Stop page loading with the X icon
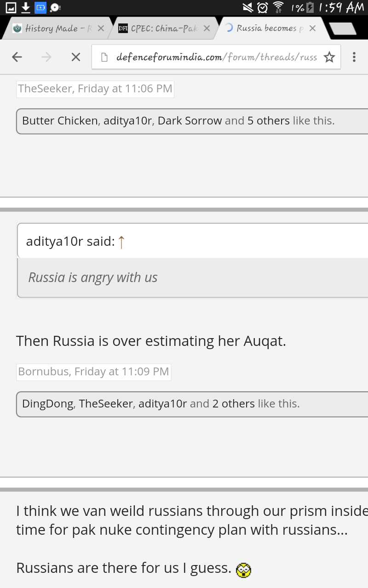 76,57
